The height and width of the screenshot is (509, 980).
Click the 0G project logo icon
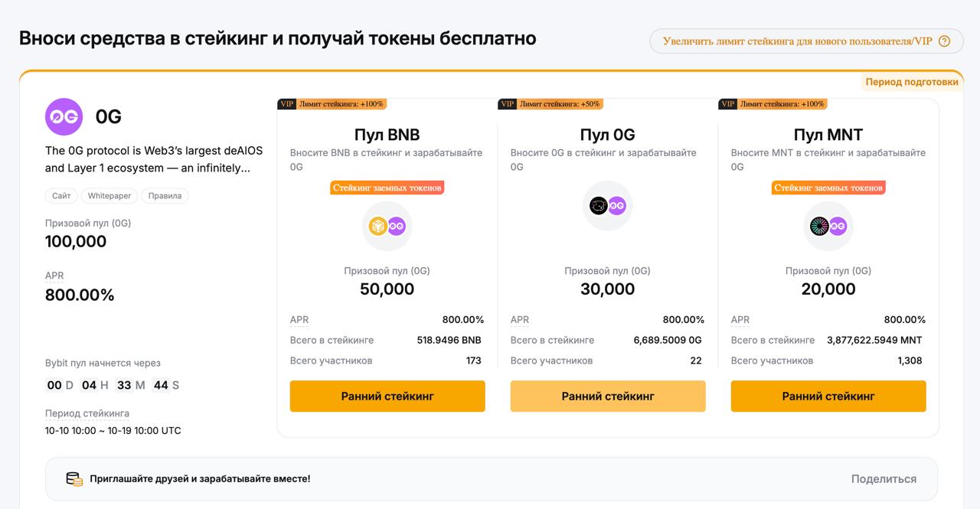[64, 117]
